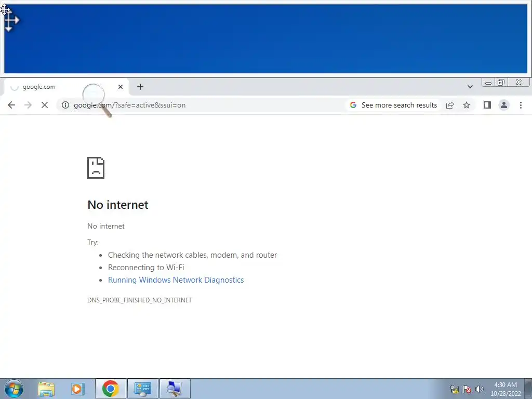Open the clock showing 4:30 AM

click(x=506, y=389)
